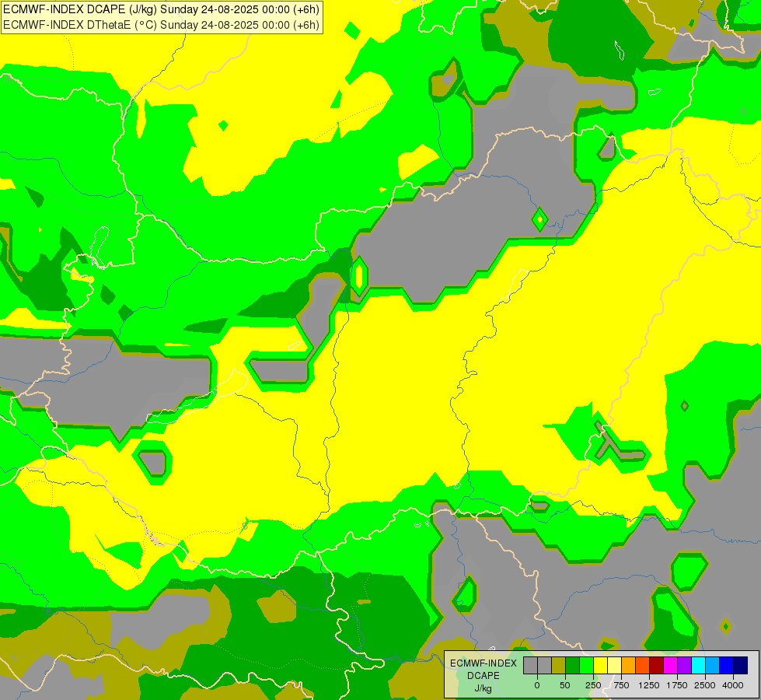Click the pure blue legend swatch
Screen dimensions: 761x700
point(726,666)
